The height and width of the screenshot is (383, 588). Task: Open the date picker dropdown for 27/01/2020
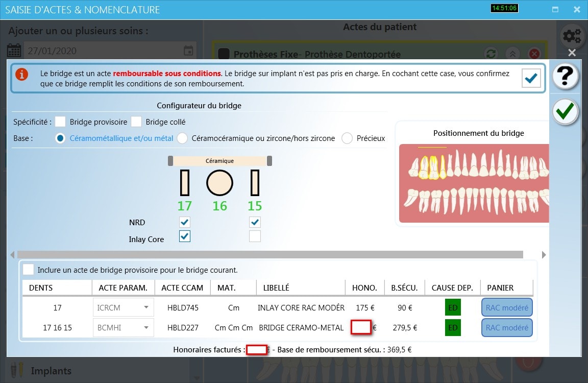pyautogui.click(x=188, y=51)
